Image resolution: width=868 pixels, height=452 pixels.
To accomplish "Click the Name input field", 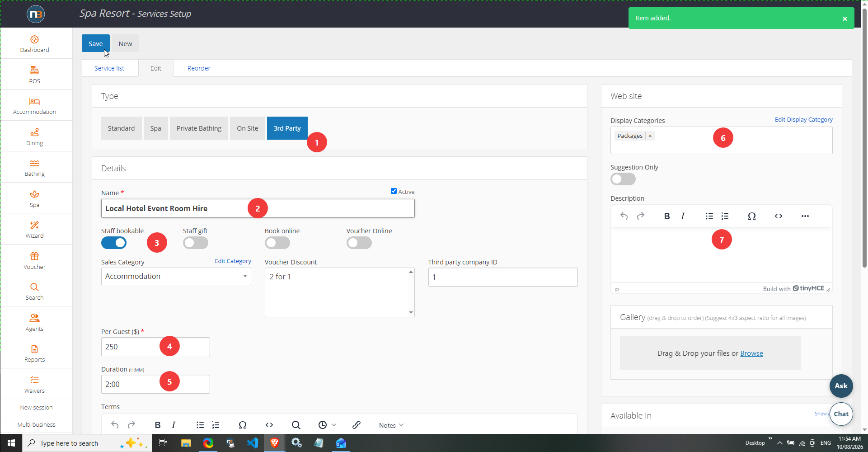I will [258, 208].
